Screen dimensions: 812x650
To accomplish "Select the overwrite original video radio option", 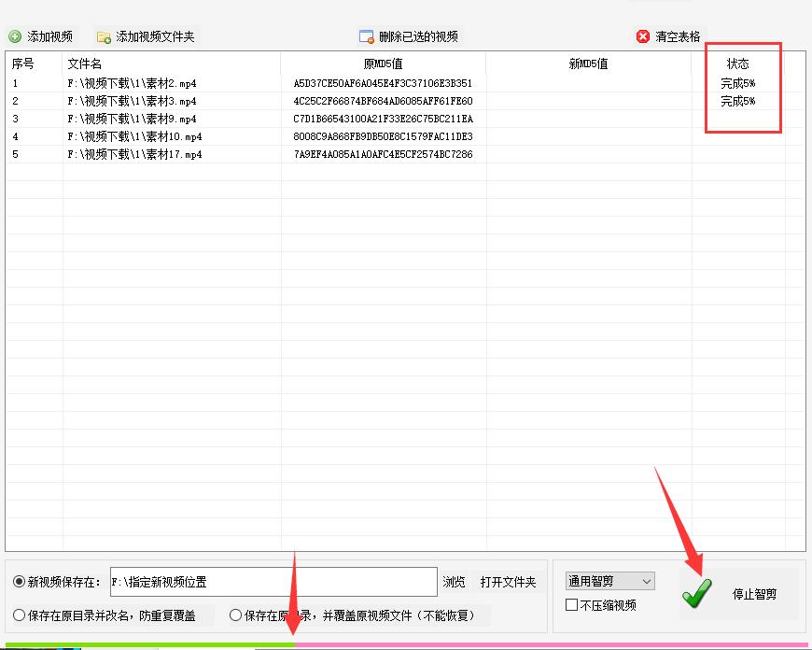I will pos(236,615).
